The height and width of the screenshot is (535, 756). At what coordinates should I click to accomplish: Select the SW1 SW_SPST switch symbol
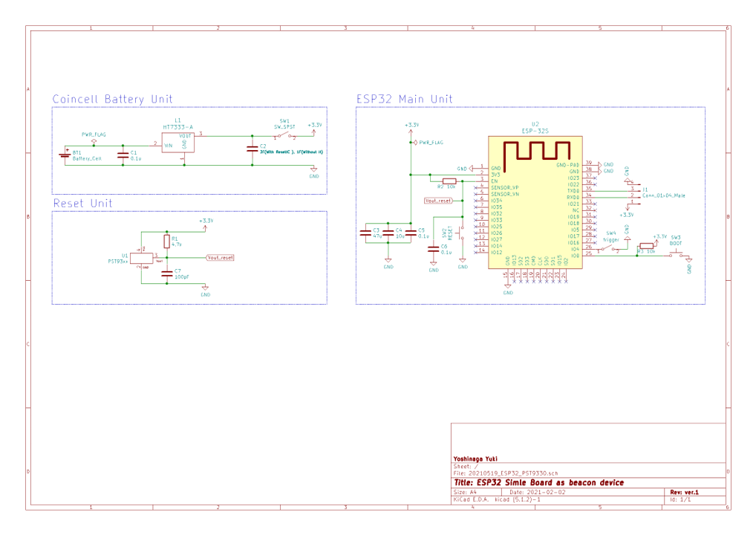click(x=284, y=135)
